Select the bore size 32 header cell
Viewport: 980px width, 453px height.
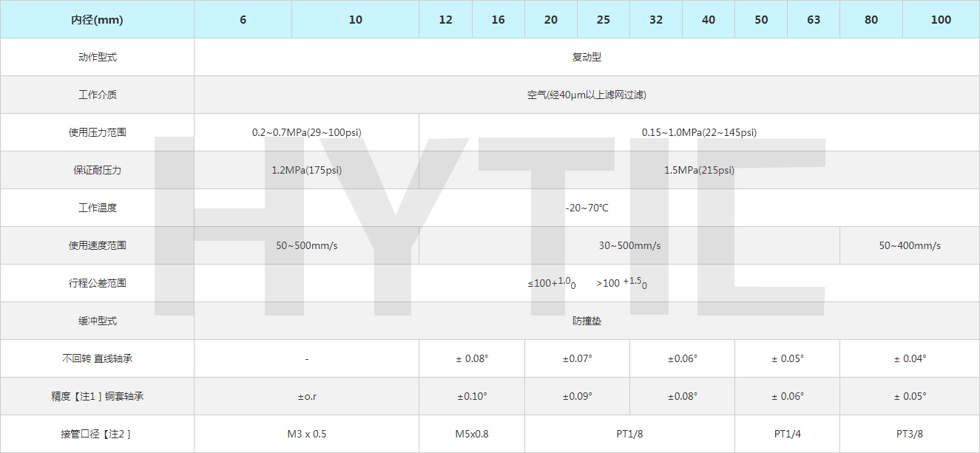click(656, 19)
